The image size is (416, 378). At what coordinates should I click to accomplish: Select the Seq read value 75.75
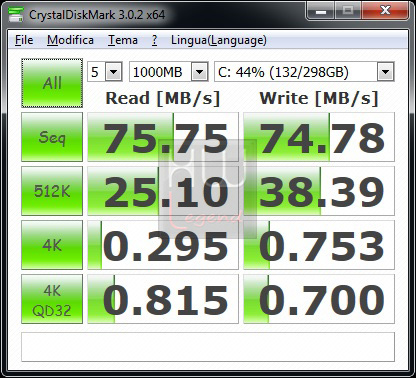(x=163, y=137)
